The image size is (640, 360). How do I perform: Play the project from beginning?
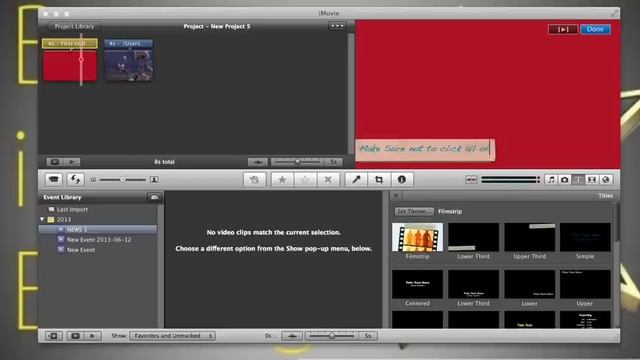[x=72, y=162]
